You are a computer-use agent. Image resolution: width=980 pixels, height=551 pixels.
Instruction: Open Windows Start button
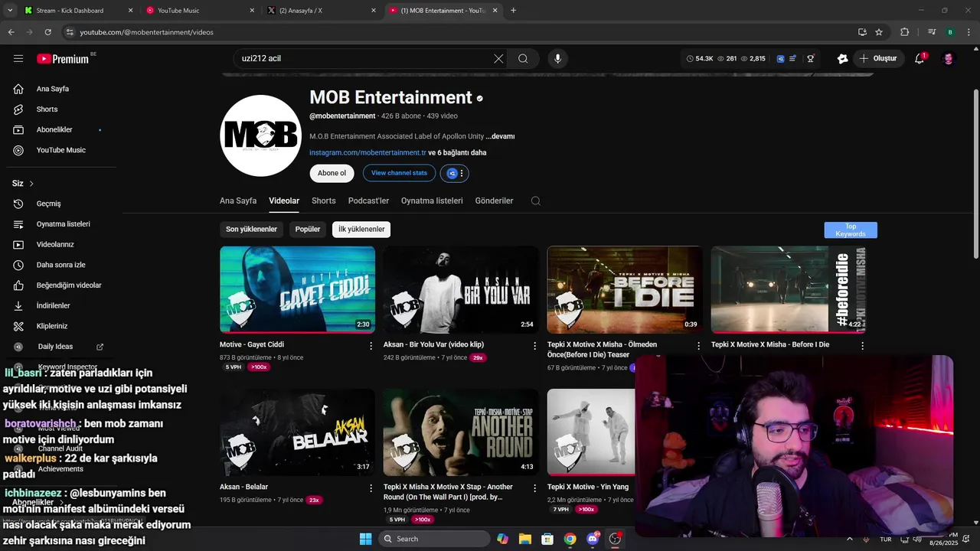point(365,539)
